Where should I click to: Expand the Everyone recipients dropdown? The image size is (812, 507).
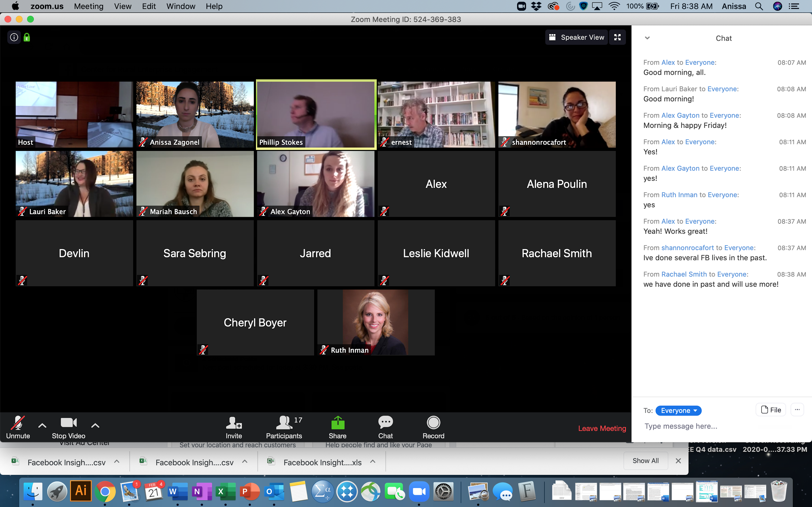pyautogui.click(x=677, y=410)
